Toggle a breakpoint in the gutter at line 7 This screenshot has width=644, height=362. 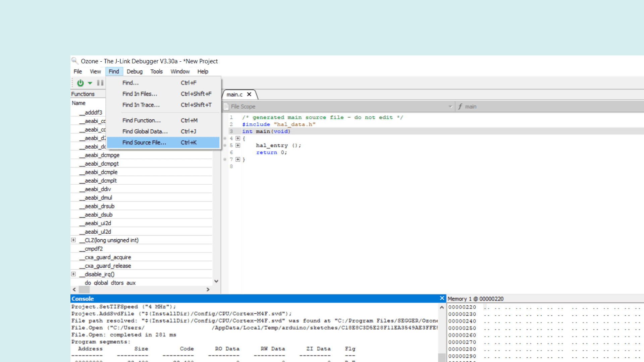click(225, 160)
